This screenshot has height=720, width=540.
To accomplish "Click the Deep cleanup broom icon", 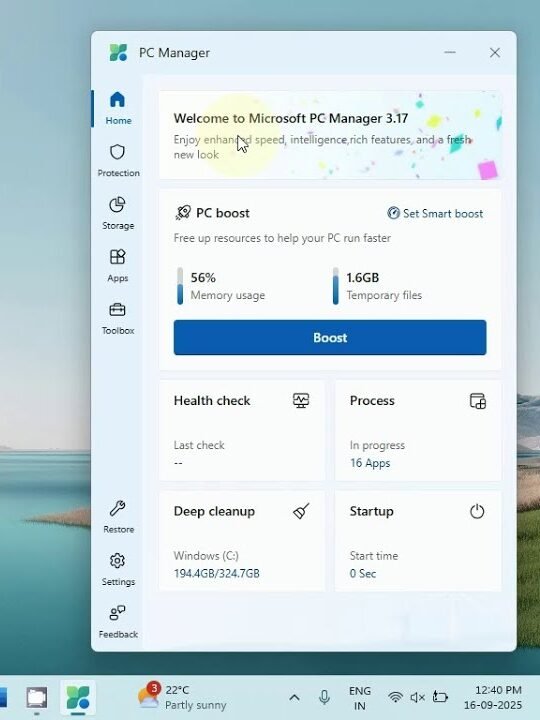I will (x=301, y=511).
